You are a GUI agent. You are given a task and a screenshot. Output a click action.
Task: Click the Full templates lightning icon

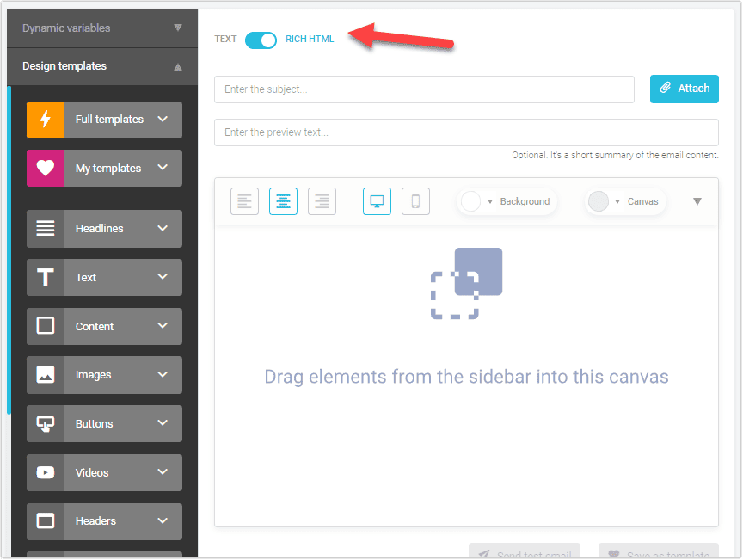[x=45, y=120]
